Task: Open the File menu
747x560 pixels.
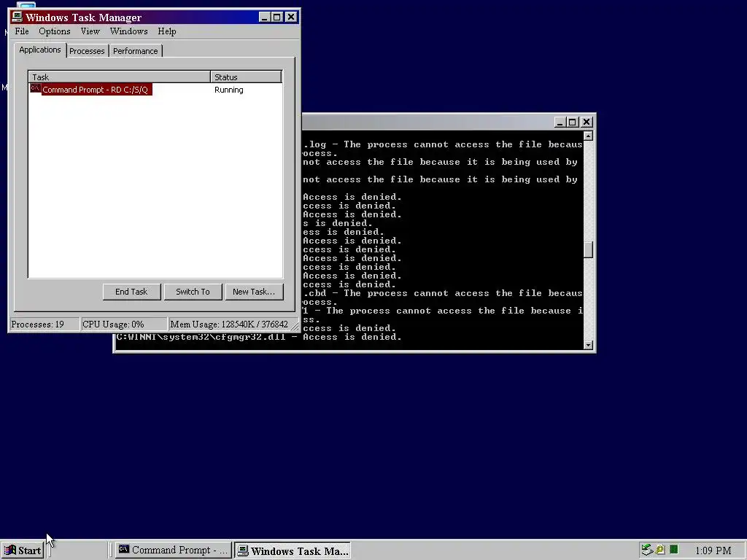Action: pos(22,31)
